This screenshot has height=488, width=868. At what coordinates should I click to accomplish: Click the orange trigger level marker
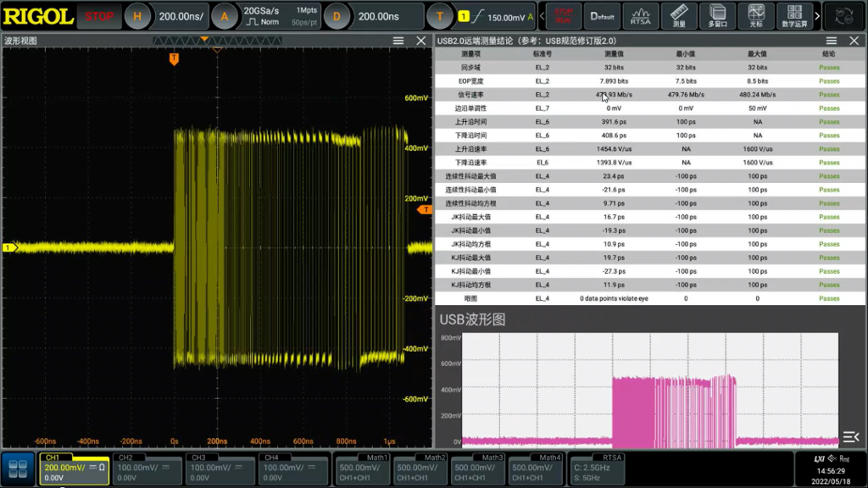coord(426,209)
